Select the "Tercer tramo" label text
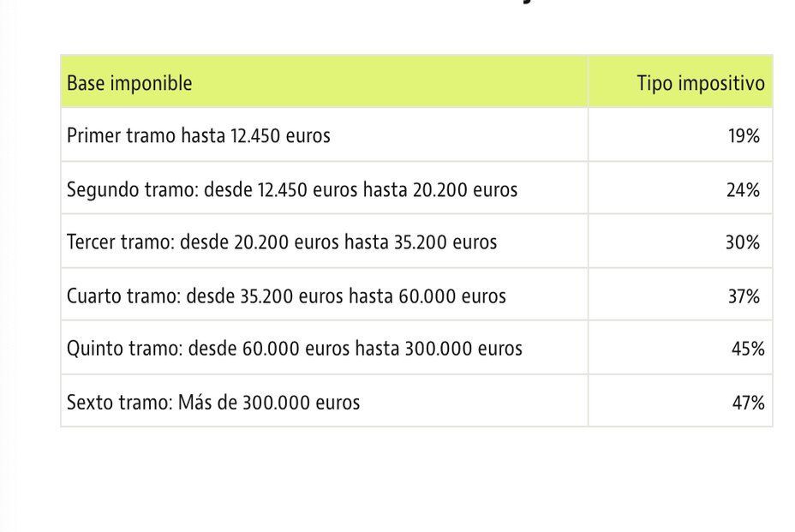This screenshot has height=532, width=795. click(120, 242)
